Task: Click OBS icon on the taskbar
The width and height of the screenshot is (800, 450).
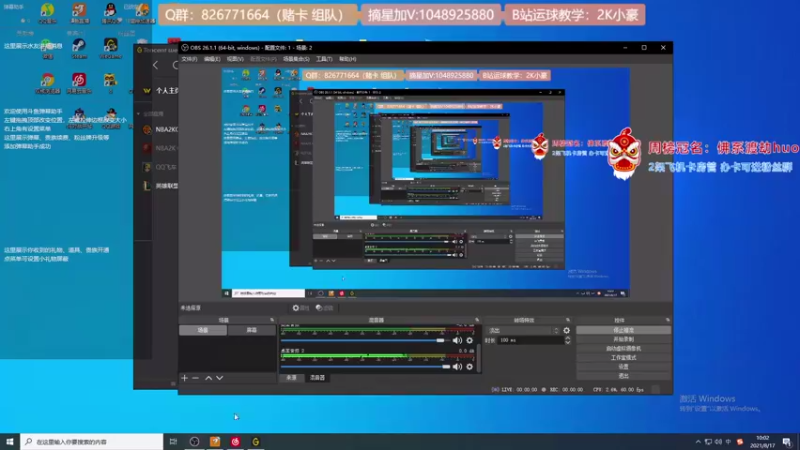Action: [194, 441]
